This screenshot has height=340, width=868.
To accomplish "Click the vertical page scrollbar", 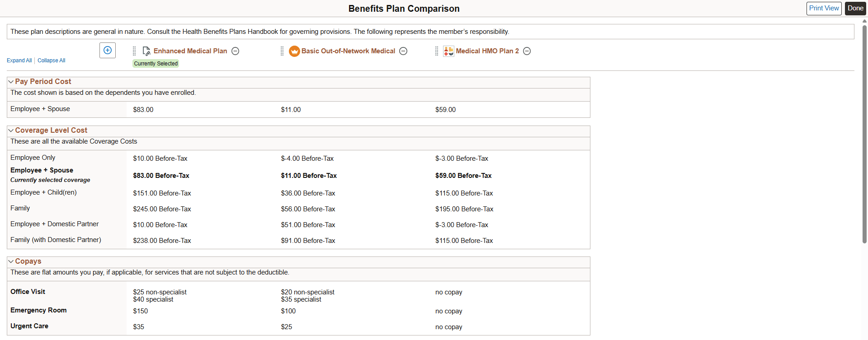I will click(864, 135).
